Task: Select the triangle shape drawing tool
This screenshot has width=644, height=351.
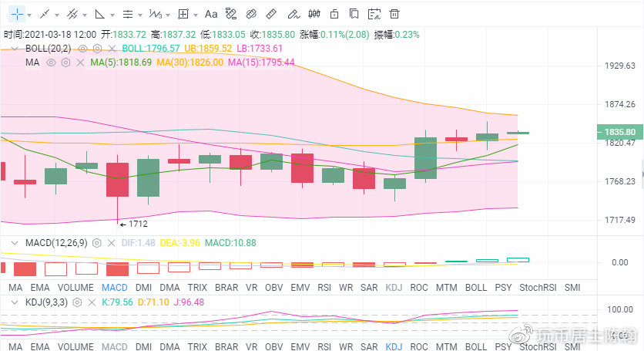Action: [99, 15]
